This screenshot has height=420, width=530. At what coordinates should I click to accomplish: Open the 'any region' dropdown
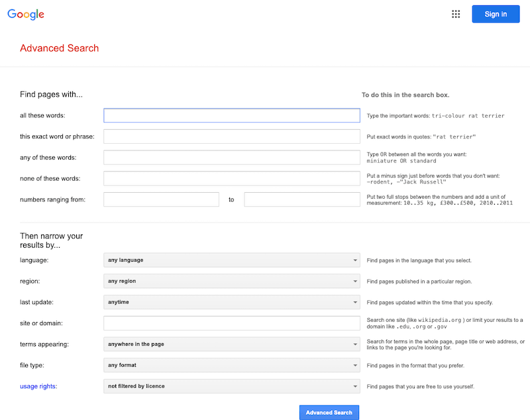231,281
